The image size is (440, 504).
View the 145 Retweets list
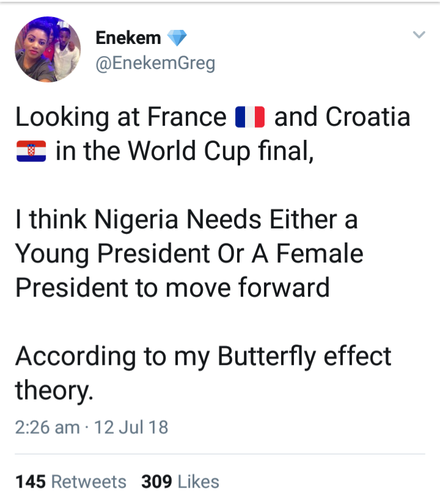[71, 481]
